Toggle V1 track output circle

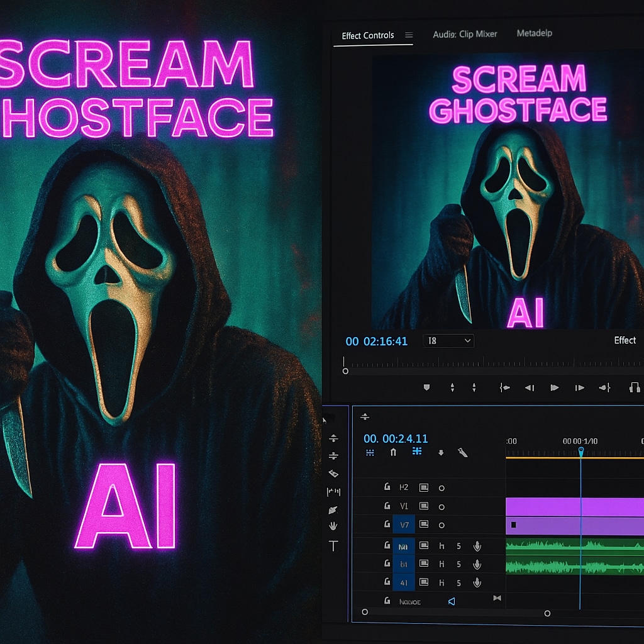click(441, 508)
